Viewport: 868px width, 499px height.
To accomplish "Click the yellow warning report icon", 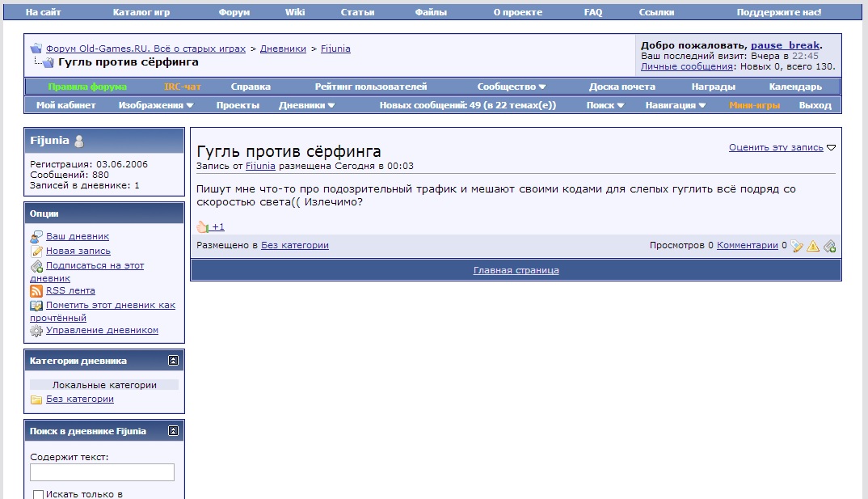I will [x=813, y=246].
